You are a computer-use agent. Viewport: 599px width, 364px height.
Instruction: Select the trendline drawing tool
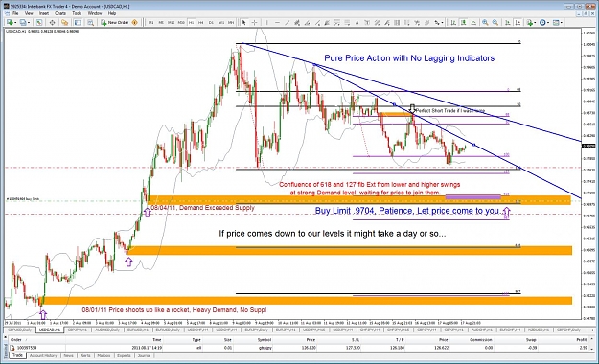click(x=288, y=23)
